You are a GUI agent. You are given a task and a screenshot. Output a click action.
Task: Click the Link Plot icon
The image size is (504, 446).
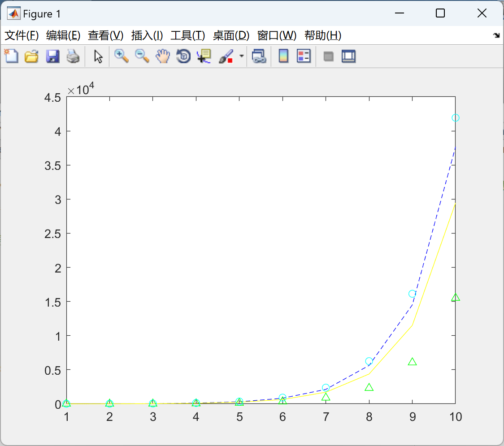click(259, 56)
